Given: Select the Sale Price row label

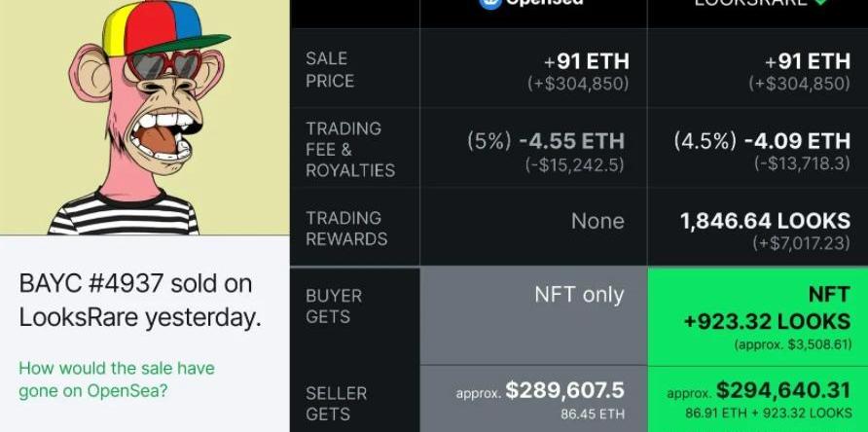Looking at the screenshot, I should coord(331,70).
